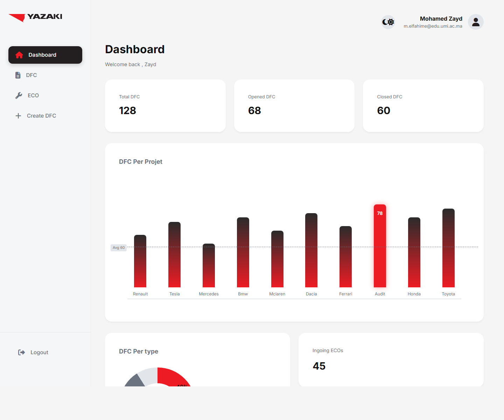Screen dimensions: 504x420
Task: Open the ECO section
Action: coord(45,96)
